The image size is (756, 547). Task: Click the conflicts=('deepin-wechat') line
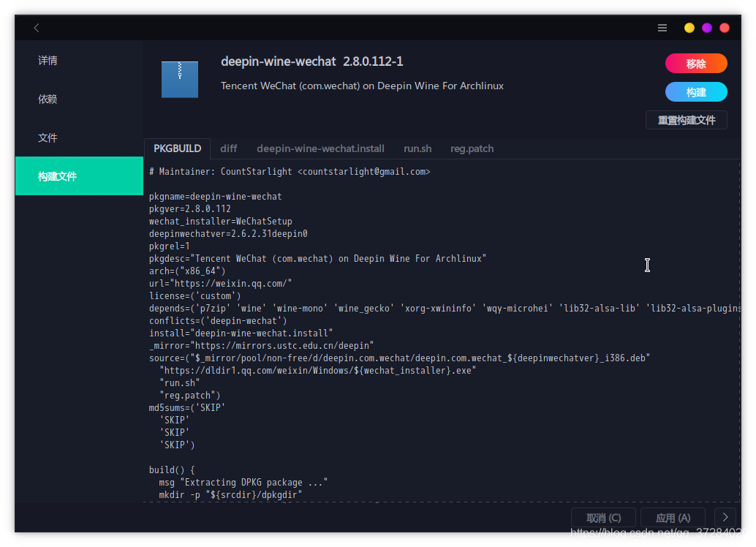pos(218,321)
